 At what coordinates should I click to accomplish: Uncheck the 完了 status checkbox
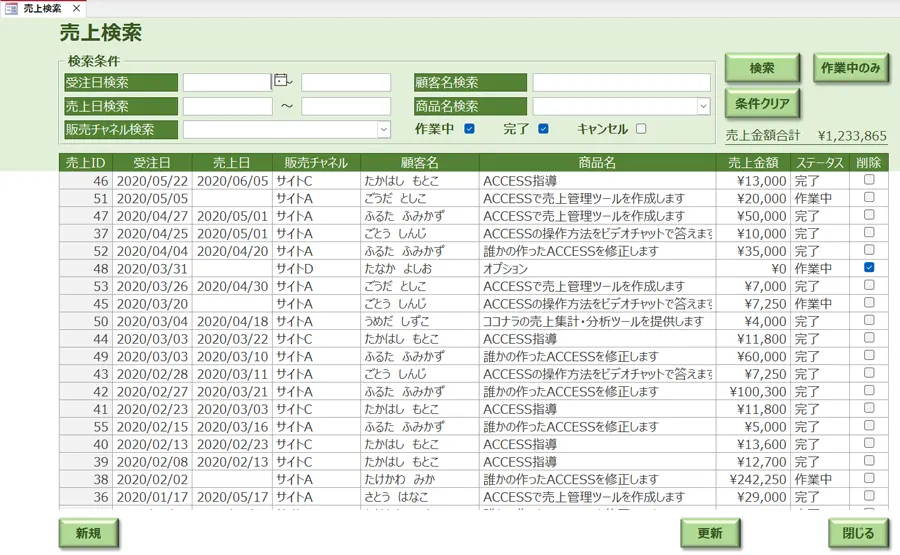(x=543, y=129)
